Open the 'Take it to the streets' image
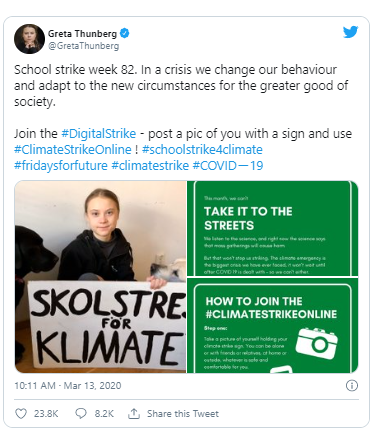This screenshot has height=435, width=381. (x=273, y=228)
